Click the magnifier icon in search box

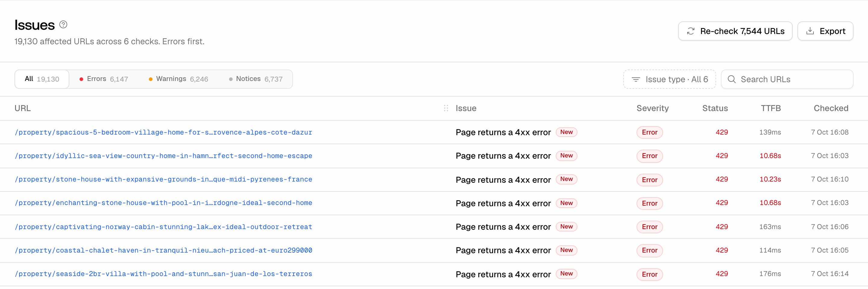pyautogui.click(x=731, y=79)
